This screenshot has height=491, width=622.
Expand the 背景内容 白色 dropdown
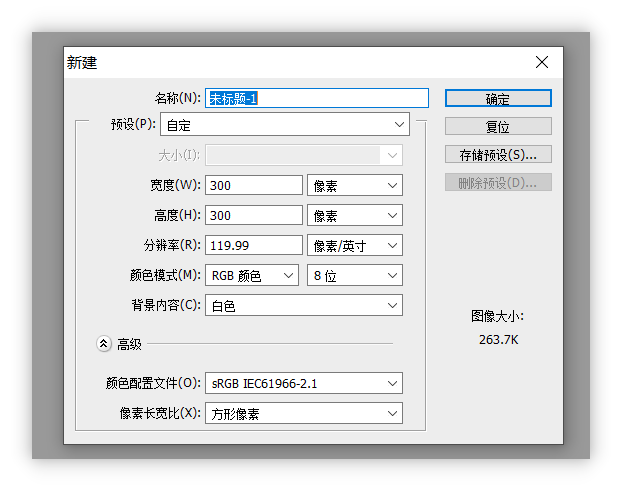point(304,305)
